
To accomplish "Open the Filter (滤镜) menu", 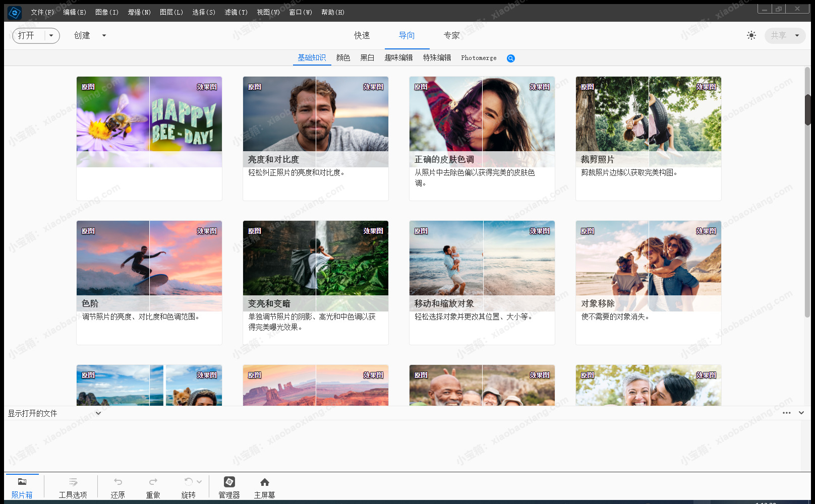I will tap(236, 12).
